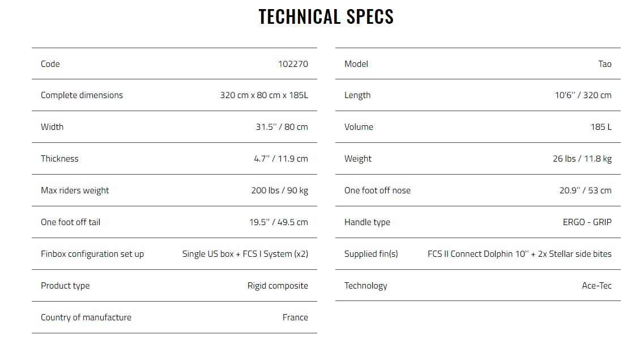This screenshot has height=343, width=644.
Task: Click the Volume value 185 L
Action: coord(601,126)
